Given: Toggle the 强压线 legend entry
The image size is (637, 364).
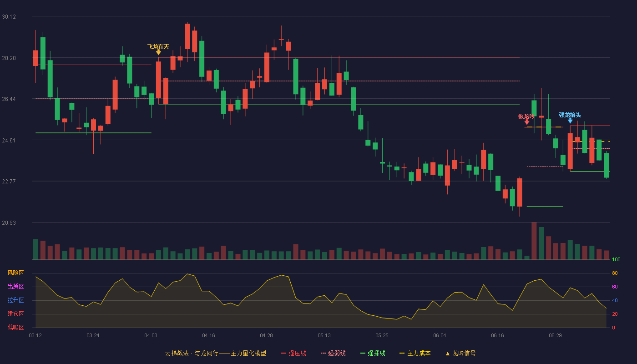Looking at the screenshot, I should click(x=293, y=353).
